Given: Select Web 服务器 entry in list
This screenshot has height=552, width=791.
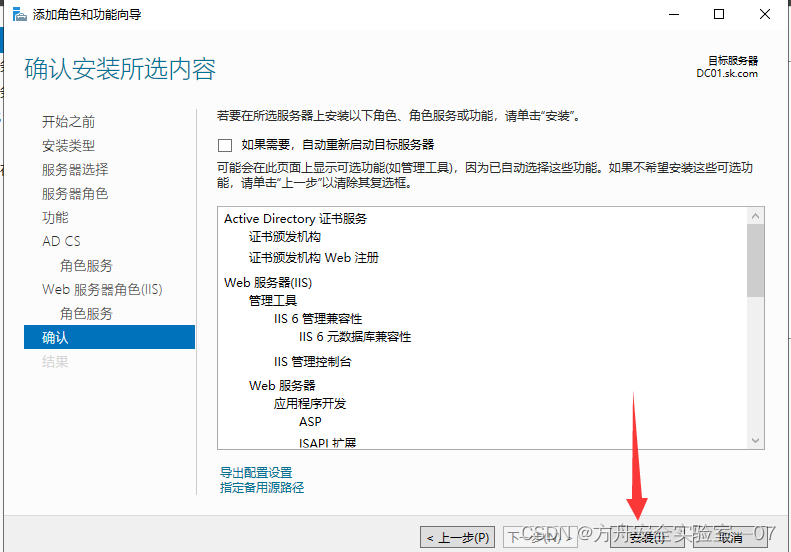Looking at the screenshot, I should click(x=282, y=386).
